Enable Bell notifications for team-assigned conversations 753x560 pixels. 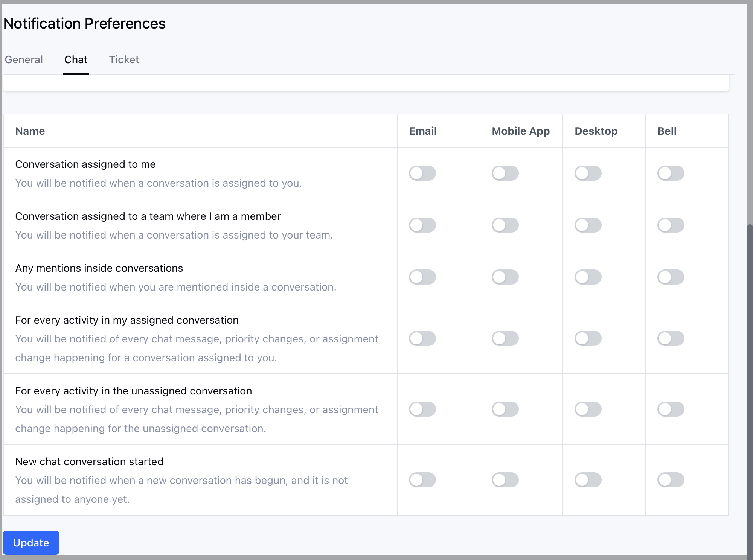point(671,225)
